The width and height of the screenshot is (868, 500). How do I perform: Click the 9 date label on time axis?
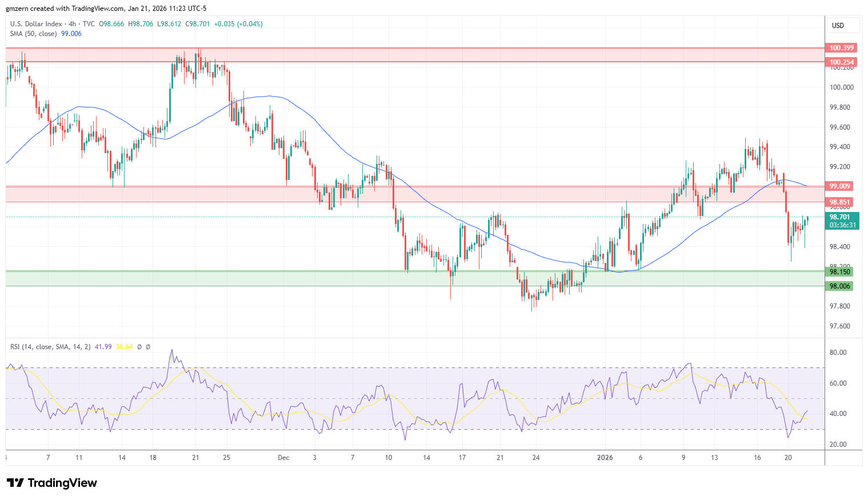[x=683, y=458]
